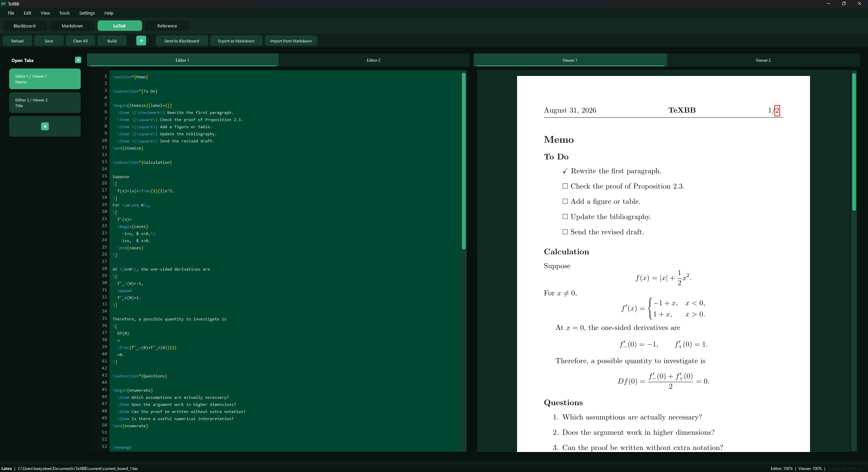Click line 1 \section*{Memo} in editor
The height and width of the screenshot is (472, 868).
pyautogui.click(x=131, y=77)
